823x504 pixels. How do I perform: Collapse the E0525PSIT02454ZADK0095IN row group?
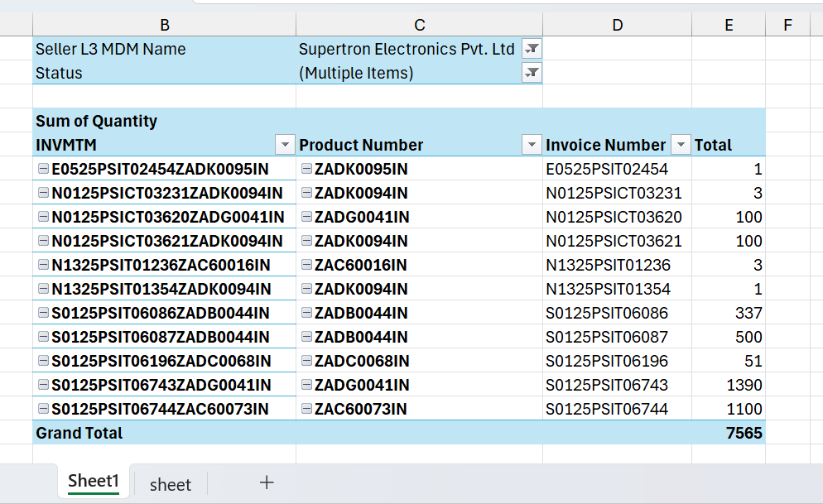[43, 169]
